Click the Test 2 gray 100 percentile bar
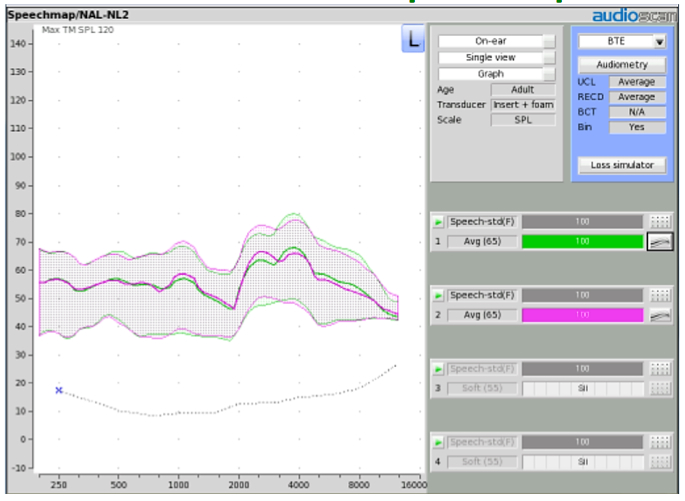This screenshot has height=501, width=685. click(582, 295)
